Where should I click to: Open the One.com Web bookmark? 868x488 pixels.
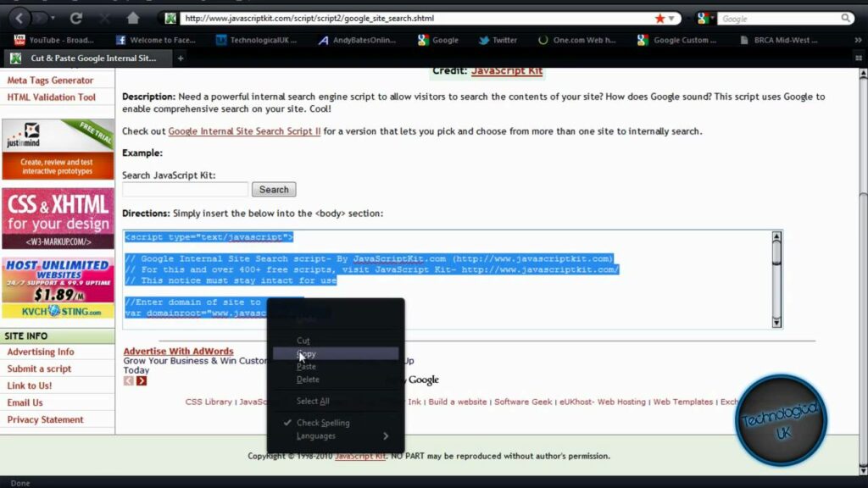577,40
